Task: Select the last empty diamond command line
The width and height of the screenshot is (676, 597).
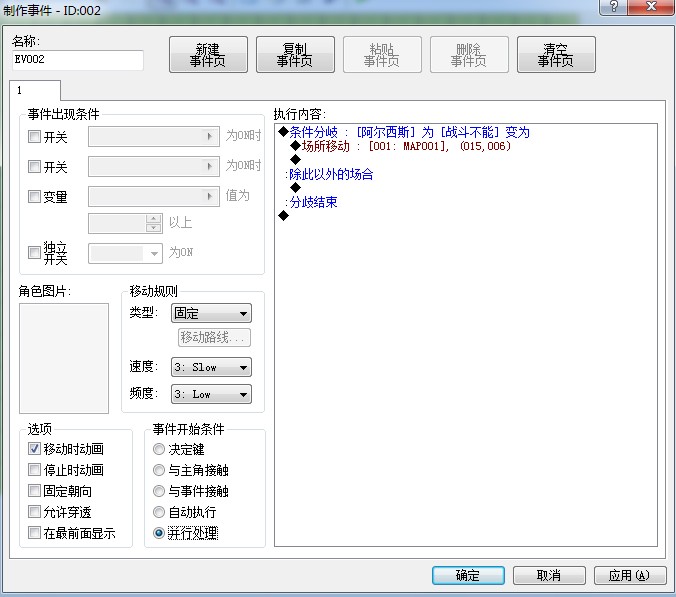Action: tap(283, 216)
